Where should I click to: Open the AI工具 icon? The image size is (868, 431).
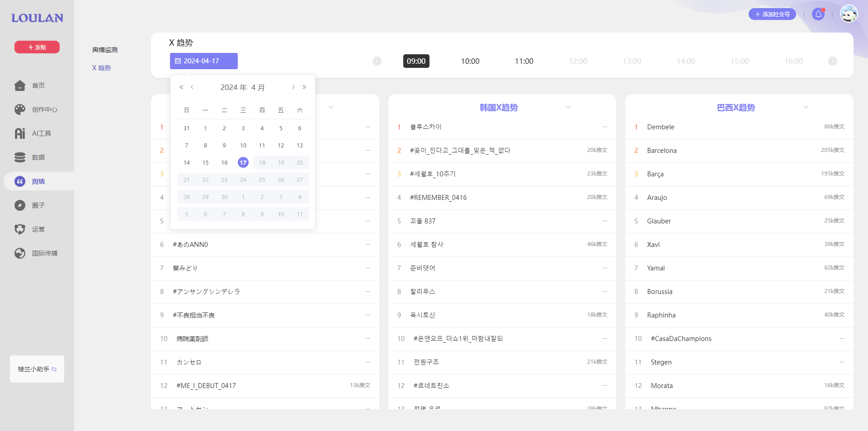pyautogui.click(x=20, y=133)
